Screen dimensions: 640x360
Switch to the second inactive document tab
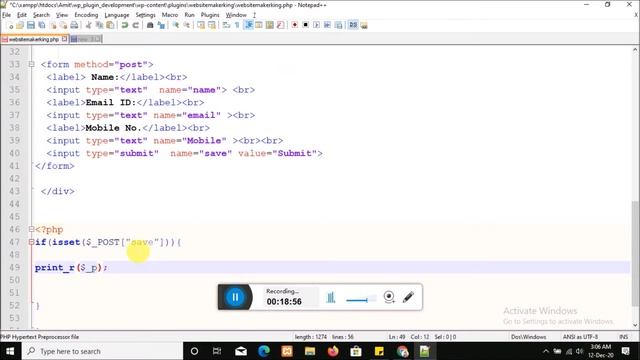tap(86, 39)
